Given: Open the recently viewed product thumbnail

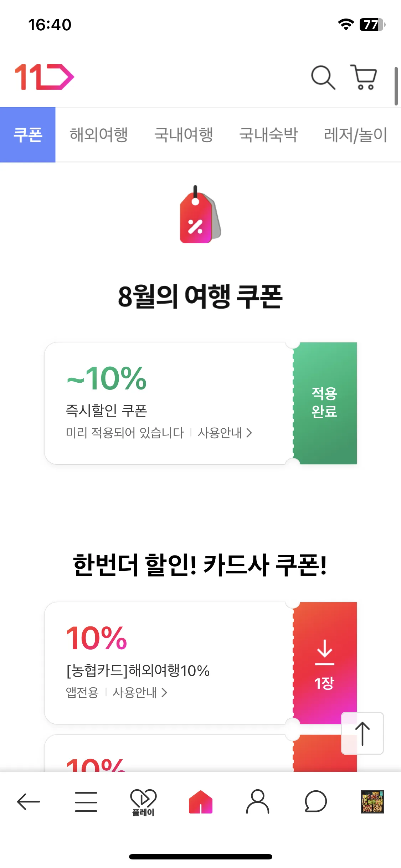Looking at the screenshot, I should point(372,802).
